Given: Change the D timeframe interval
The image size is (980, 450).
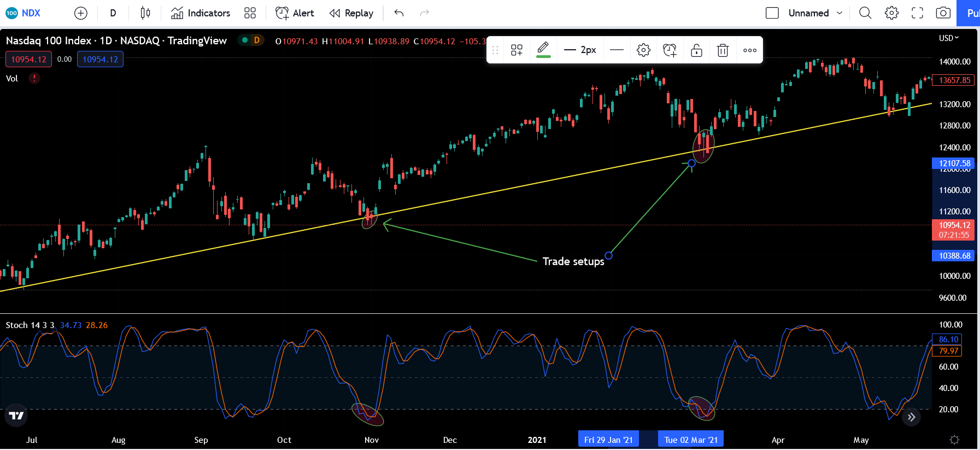Looking at the screenshot, I should [113, 13].
